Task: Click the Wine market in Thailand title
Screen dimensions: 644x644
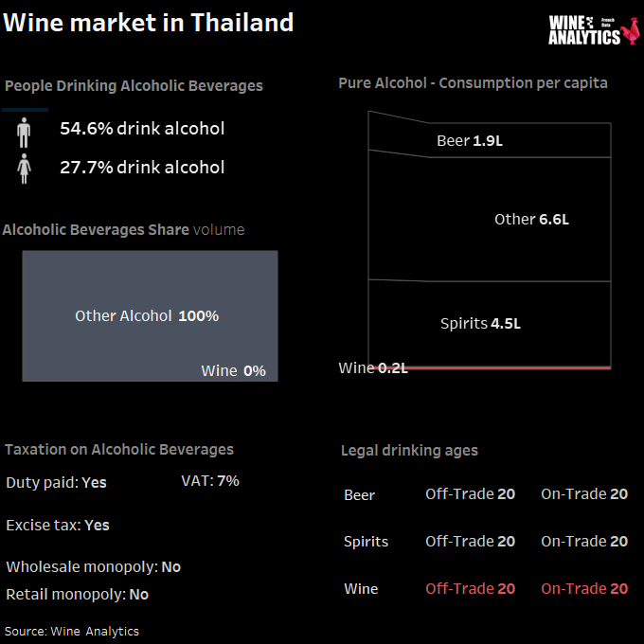Action: click(x=149, y=23)
